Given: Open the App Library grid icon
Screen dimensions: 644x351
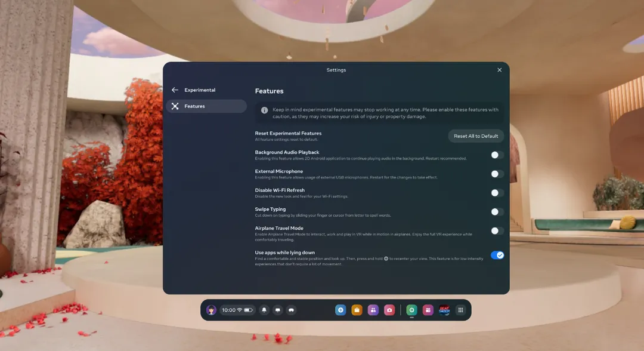Looking at the screenshot, I should (x=460, y=310).
